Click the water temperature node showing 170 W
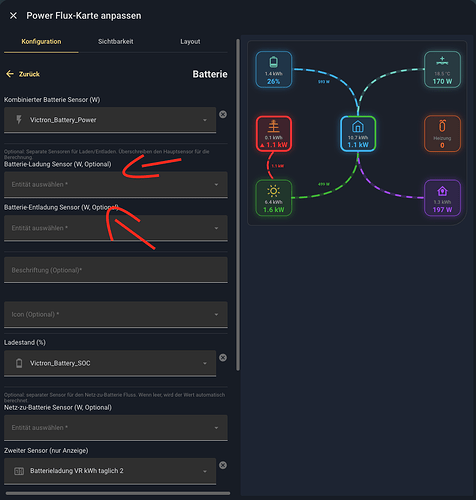 pos(442,69)
